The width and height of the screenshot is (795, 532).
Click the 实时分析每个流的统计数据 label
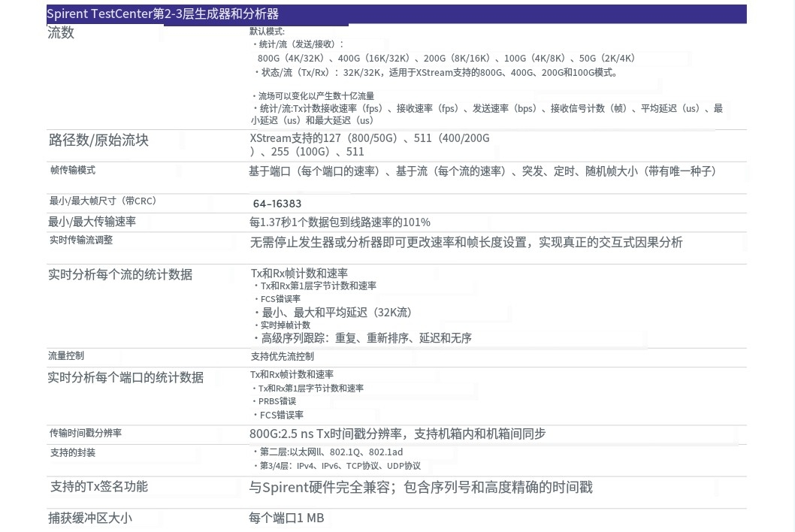click(x=119, y=274)
